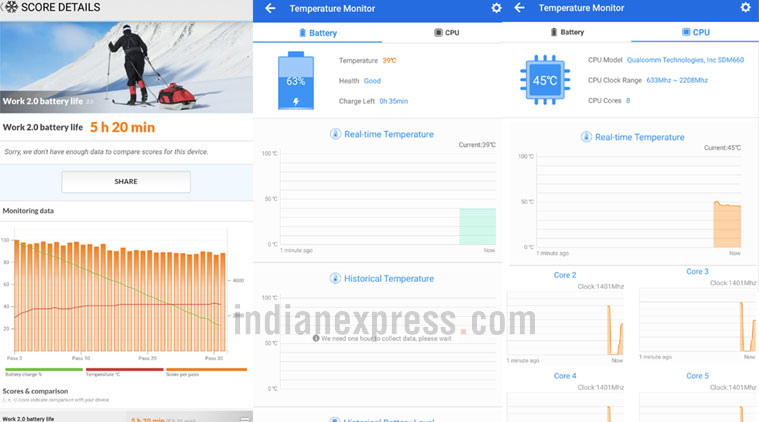The width and height of the screenshot is (759, 422).
Task: Click the 'Core 2' graph label
Action: tap(565, 275)
